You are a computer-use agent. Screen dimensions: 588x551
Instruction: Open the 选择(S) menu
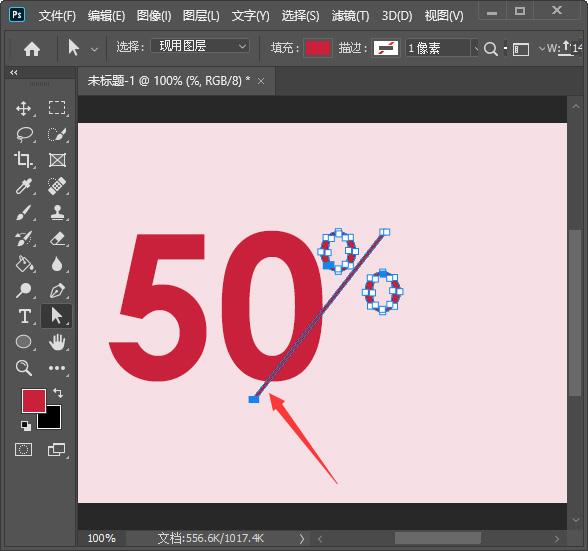pos(300,16)
